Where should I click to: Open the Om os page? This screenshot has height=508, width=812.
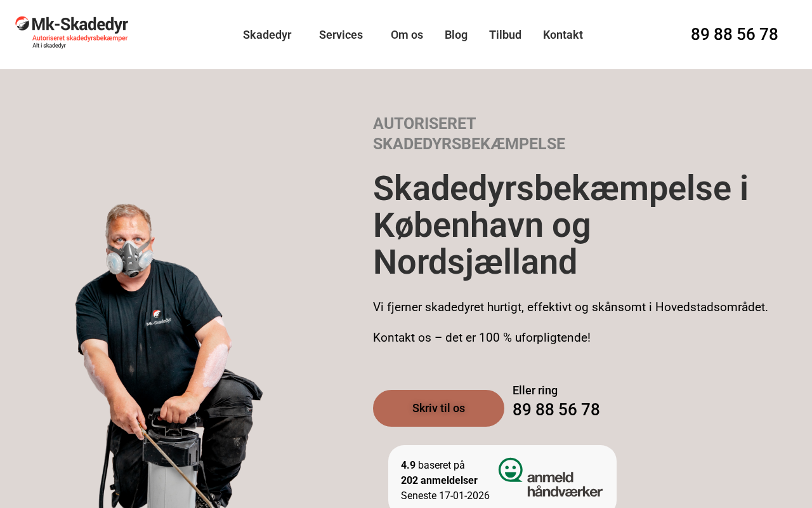(x=407, y=35)
